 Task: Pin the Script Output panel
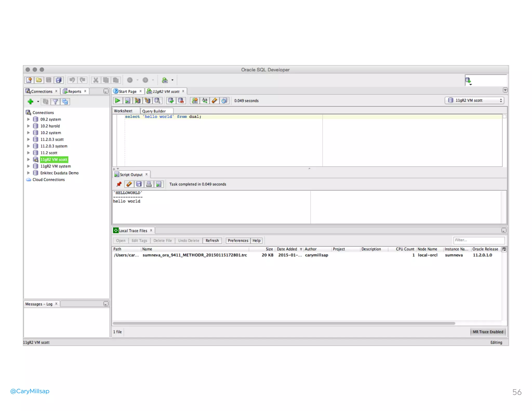click(x=119, y=184)
